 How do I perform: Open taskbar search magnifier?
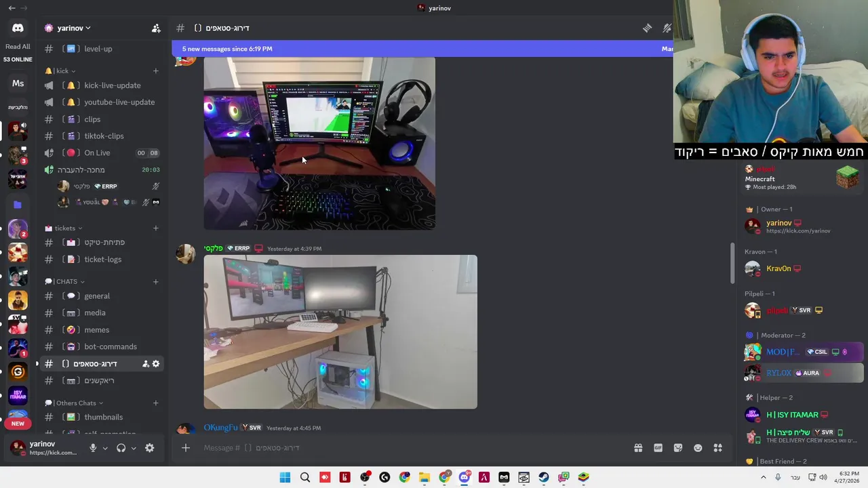point(304,477)
